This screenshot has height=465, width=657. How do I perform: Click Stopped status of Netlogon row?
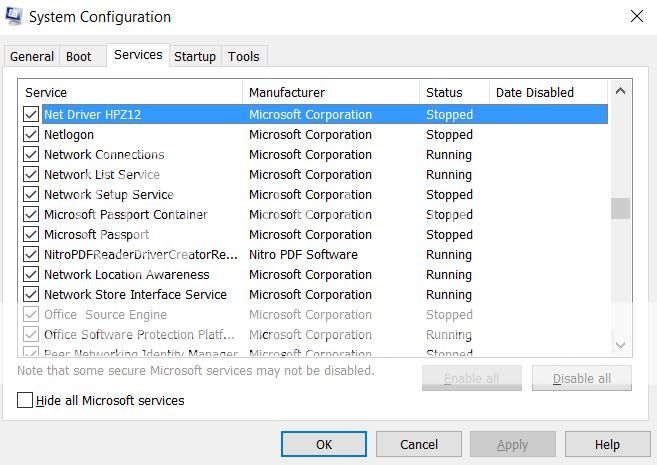point(449,134)
